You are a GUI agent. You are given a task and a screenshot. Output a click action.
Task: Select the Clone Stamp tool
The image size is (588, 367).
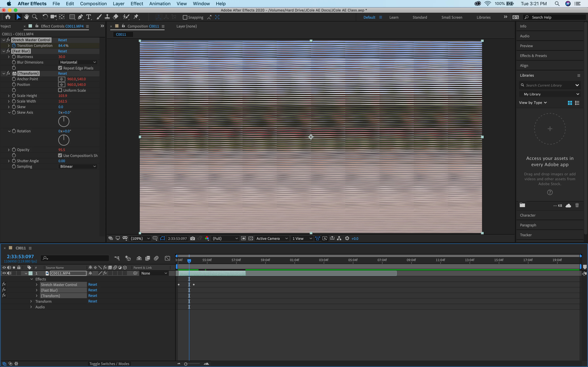coord(107,17)
